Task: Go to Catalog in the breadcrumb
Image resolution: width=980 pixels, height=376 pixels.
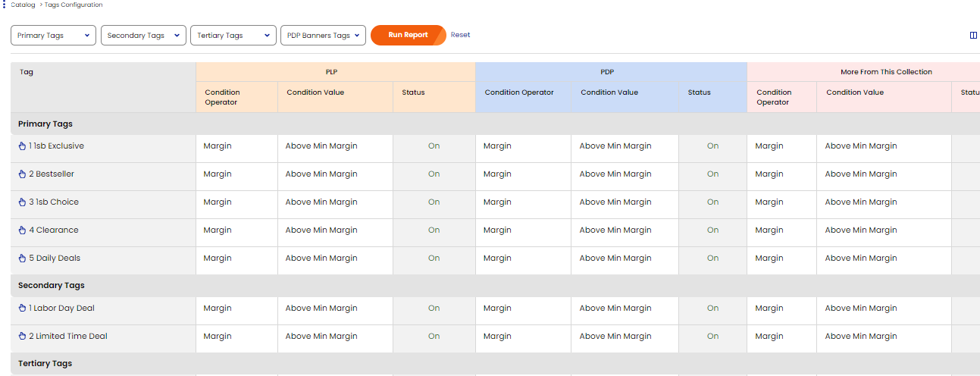Action: tap(23, 5)
